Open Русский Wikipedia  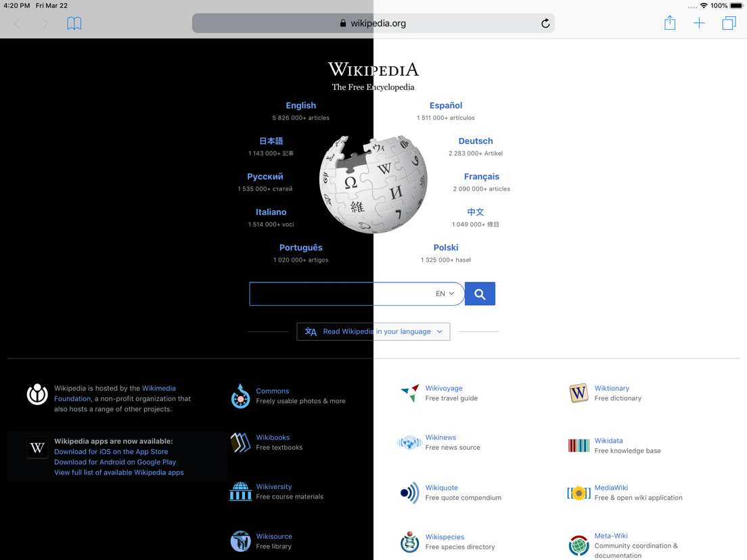[x=265, y=177]
